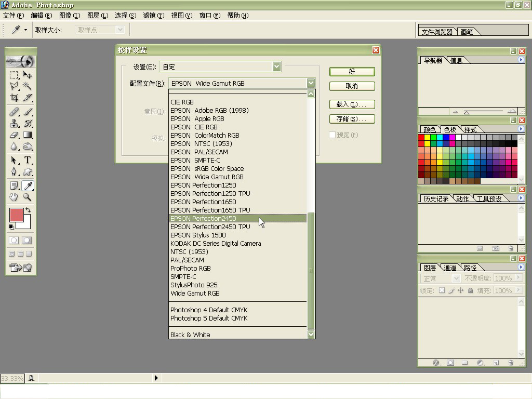Click the zoom percentage field in status bar
Image resolution: width=532 pixels, height=399 pixels.
[x=12, y=378]
